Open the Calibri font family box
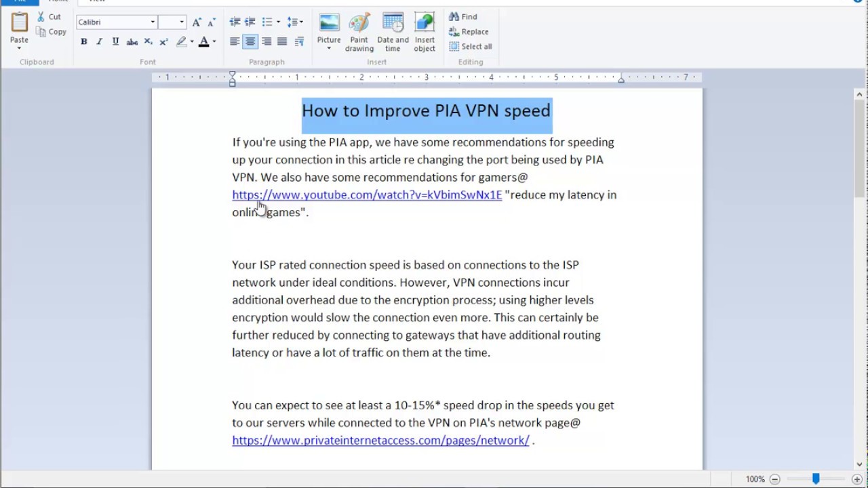868x488 pixels. pyautogui.click(x=116, y=22)
